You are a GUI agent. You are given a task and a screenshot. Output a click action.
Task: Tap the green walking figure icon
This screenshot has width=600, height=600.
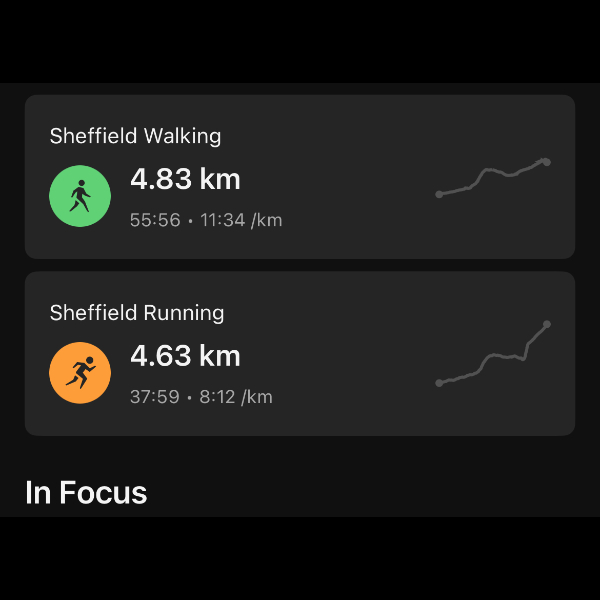pyautogui.click(x=80, y=196)
